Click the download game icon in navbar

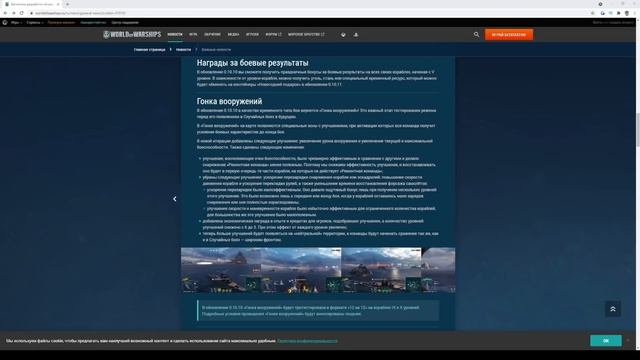click(x=343, y=35)
